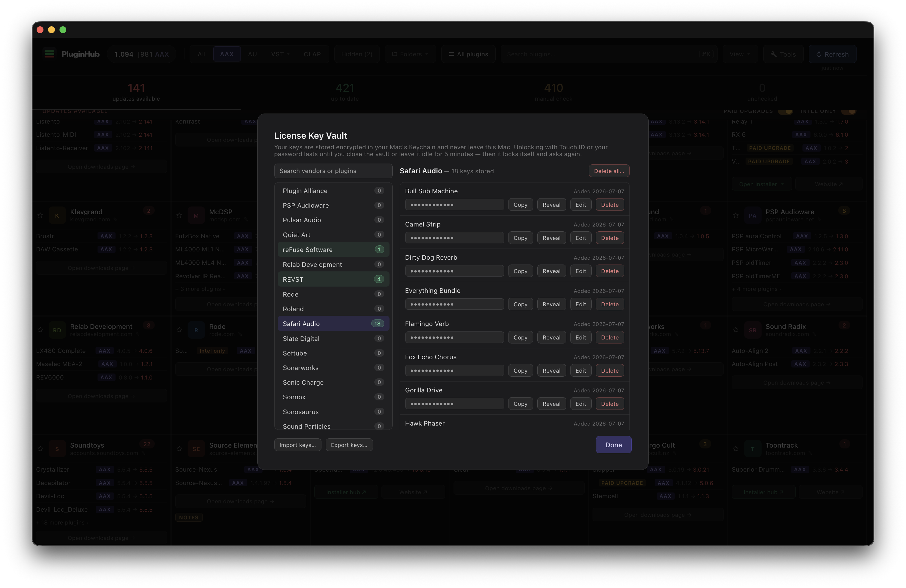
Task: Delete the Everything Bundle key
Action: (609, 304)
